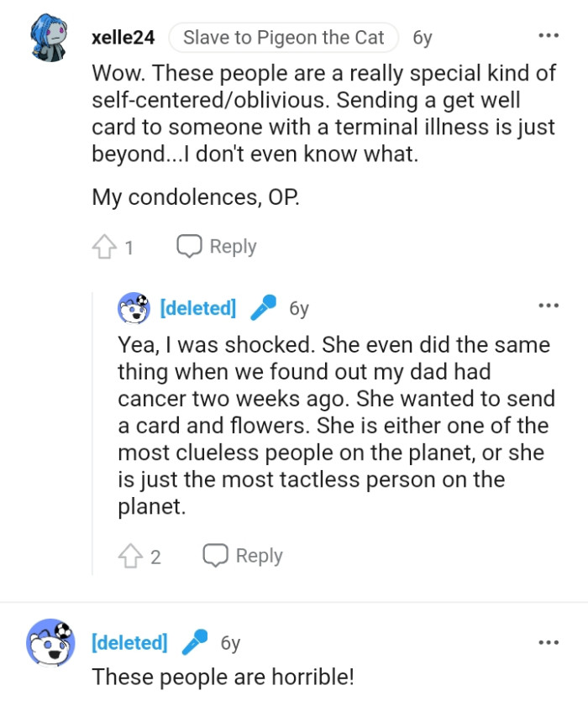Click the 6y timestamp on bottom comment
The width and height of the screenshot is (588, 701).
[x=230, y=643]
